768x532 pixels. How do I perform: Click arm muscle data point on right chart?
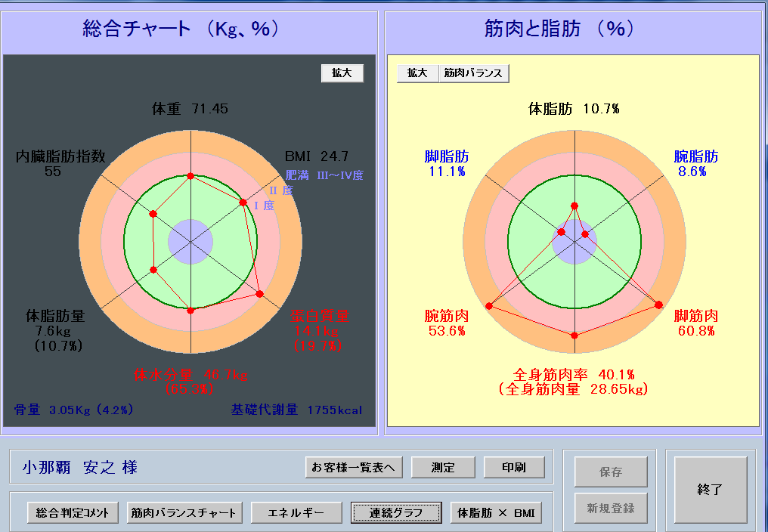tap(489, 306)
